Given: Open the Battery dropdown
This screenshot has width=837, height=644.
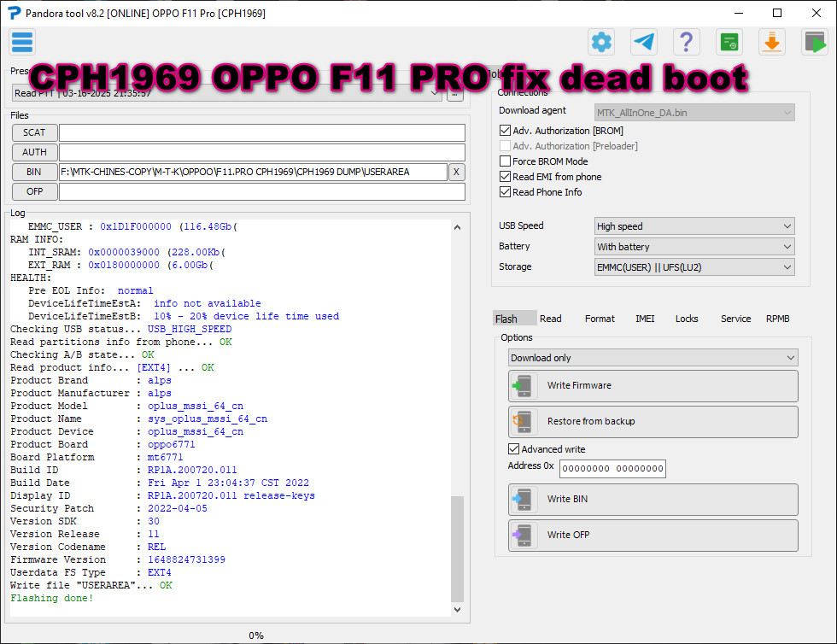Looking at the screenshot, I should (694, 247).
